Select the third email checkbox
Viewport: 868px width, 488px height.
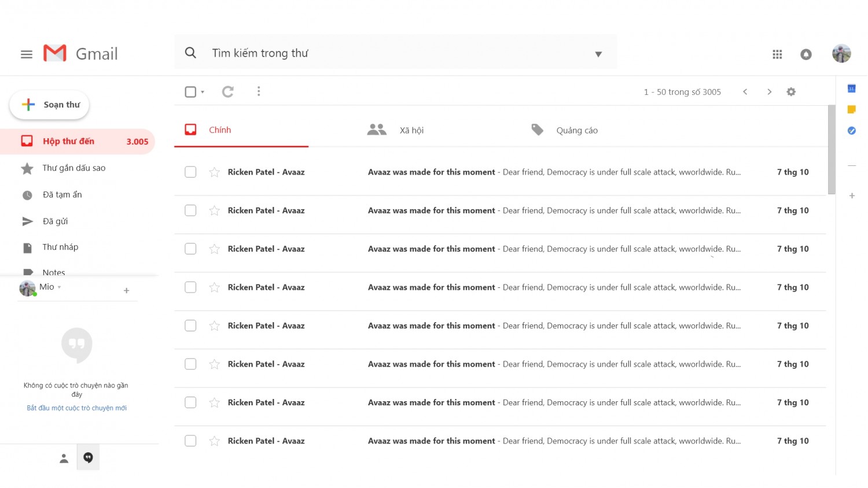190,249
